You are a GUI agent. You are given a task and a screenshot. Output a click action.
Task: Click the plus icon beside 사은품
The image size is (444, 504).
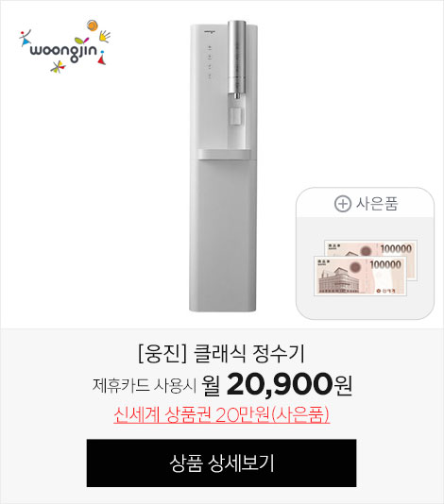click(x=342, y=204)
